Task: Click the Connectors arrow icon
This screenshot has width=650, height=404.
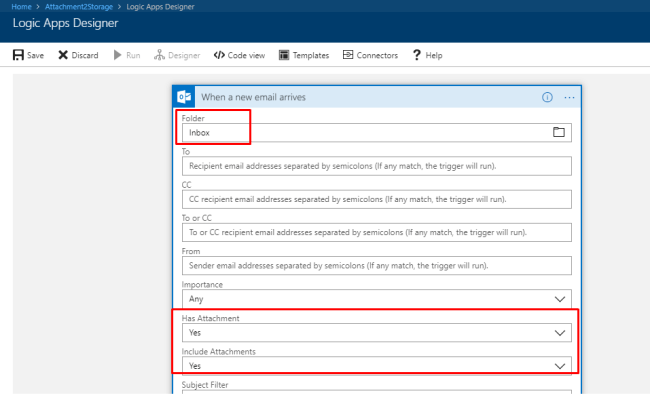Action: (x=348, y=55)
